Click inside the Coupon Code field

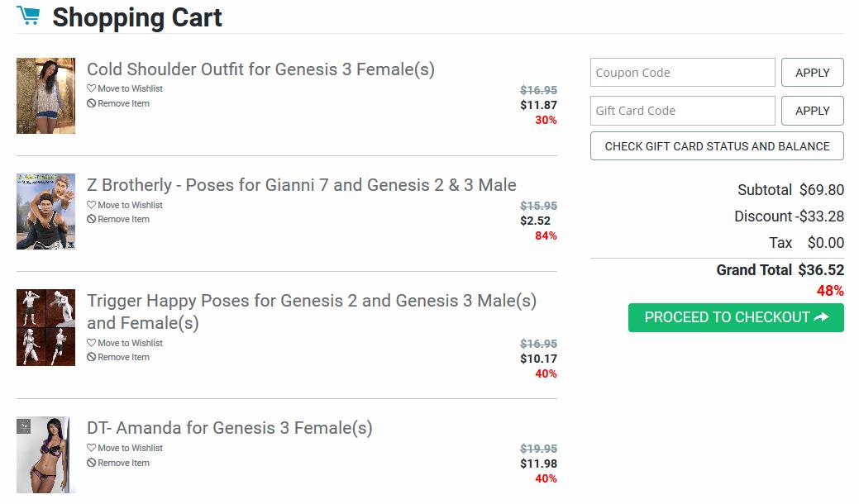682,72
